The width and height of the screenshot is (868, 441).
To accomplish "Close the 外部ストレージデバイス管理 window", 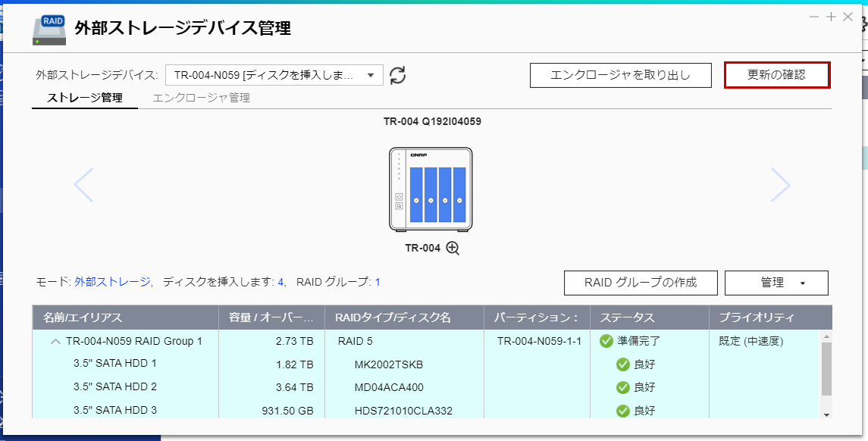I will (x=848, y=17).
